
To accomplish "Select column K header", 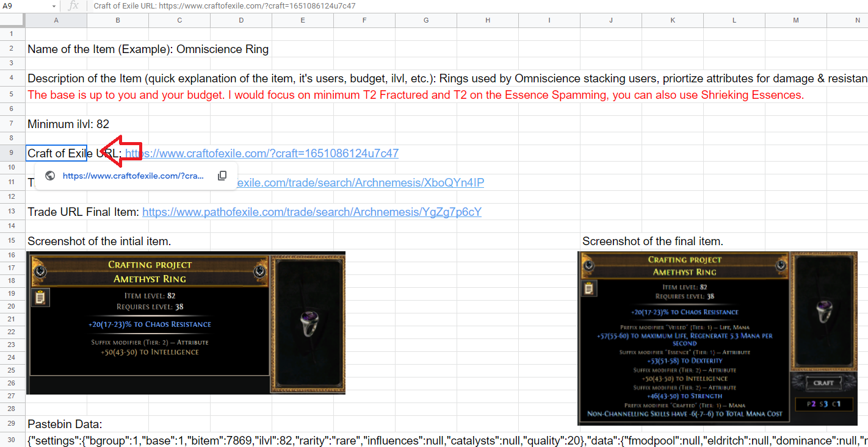I will tap(673, 20).
